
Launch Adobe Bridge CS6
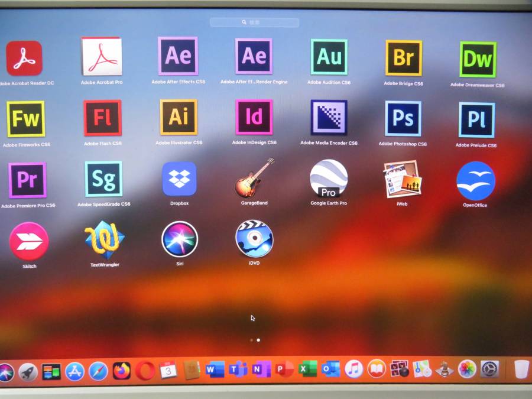coord(403,58)
